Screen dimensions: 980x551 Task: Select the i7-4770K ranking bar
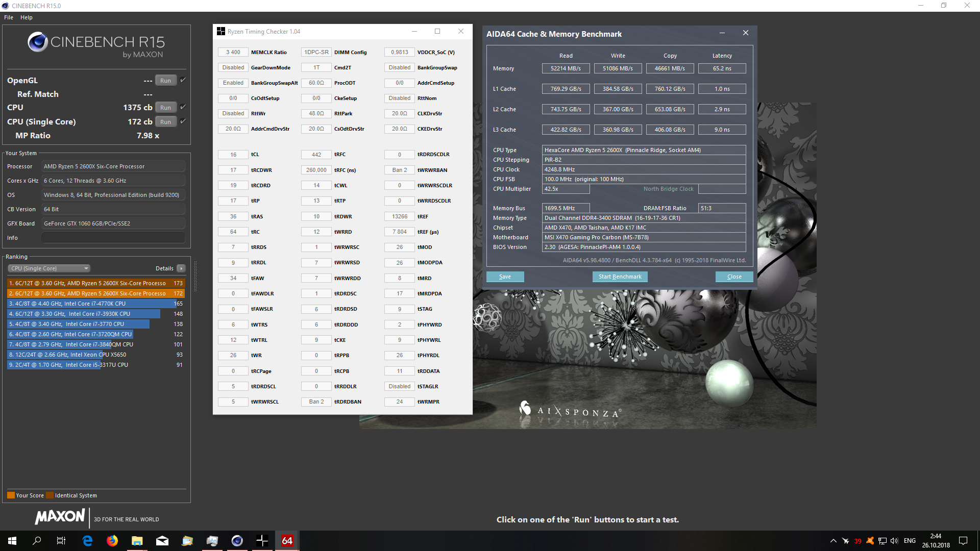(92, 304)
